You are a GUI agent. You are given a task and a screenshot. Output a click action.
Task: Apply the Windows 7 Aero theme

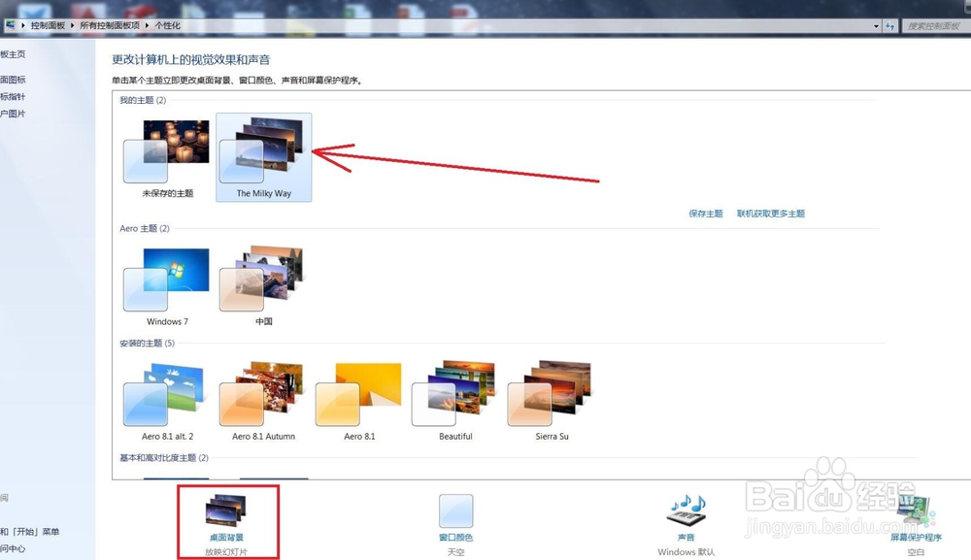[167, 286]
